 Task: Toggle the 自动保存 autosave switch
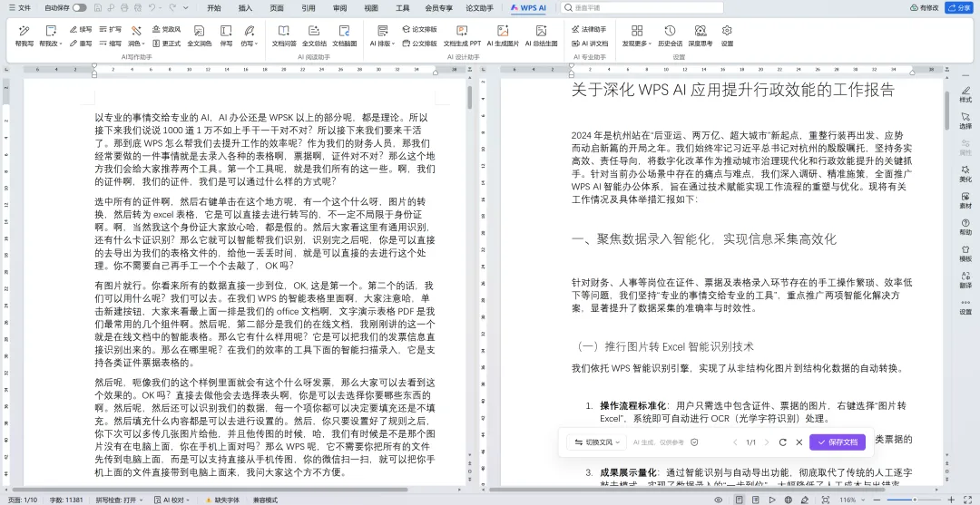79,7
